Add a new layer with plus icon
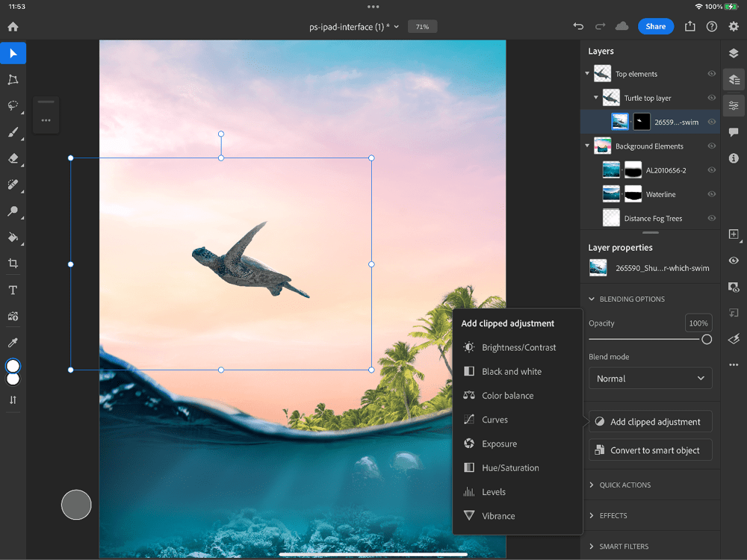This screenshot has width=747, height=560. tap(734, 234)
